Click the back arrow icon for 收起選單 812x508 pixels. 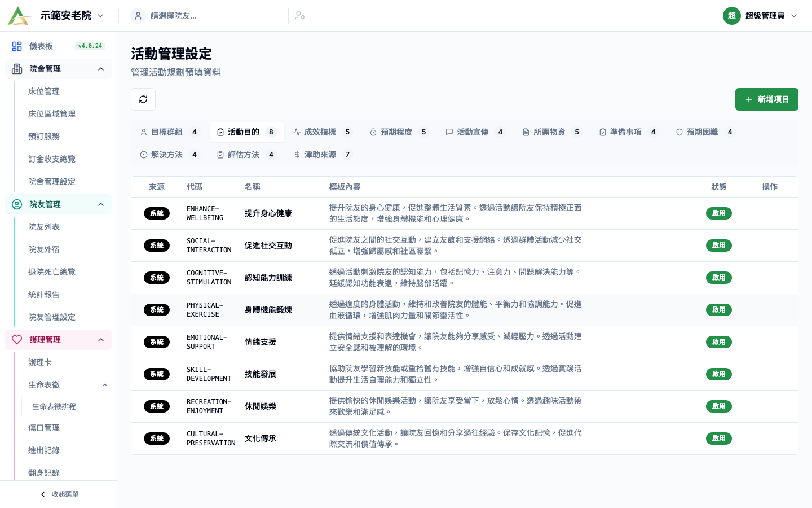[x=43, y=494]
